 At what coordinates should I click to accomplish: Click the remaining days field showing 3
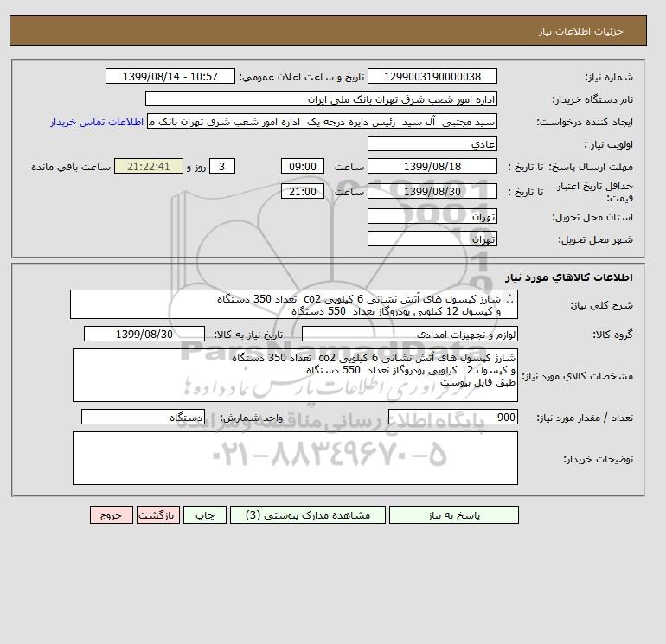click(221, 167)
